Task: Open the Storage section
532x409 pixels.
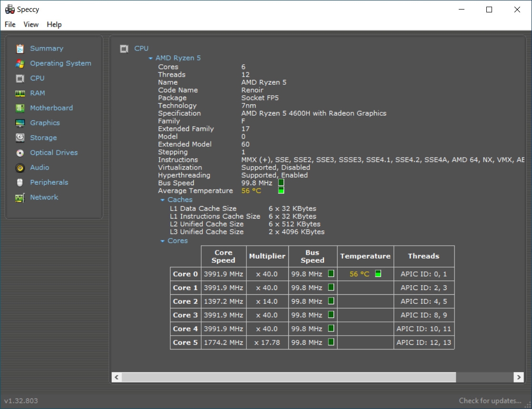Action: pos(43,138)
